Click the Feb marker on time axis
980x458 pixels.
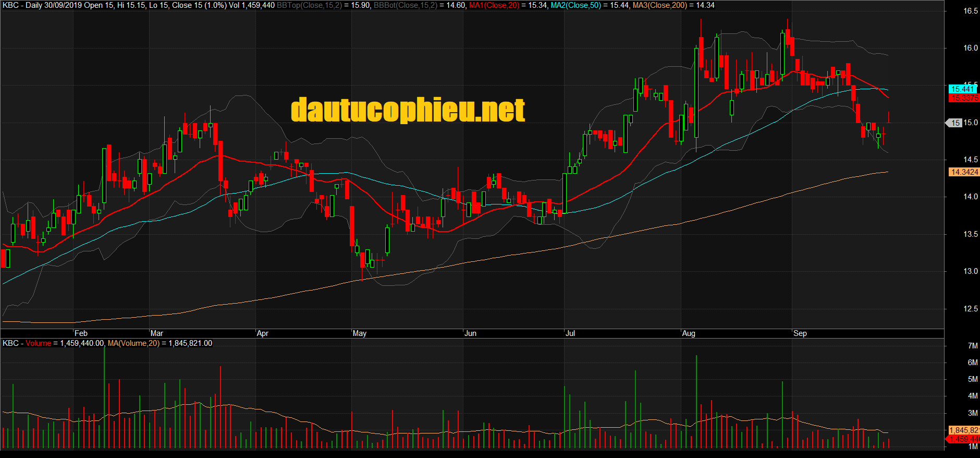tap(81, 333)
